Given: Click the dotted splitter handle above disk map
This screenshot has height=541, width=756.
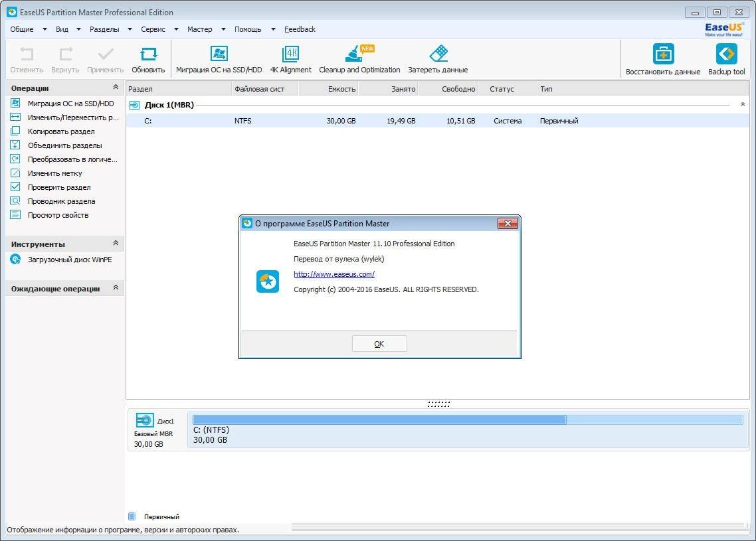Looking at the screenshot, I should (x=438, y=404).
